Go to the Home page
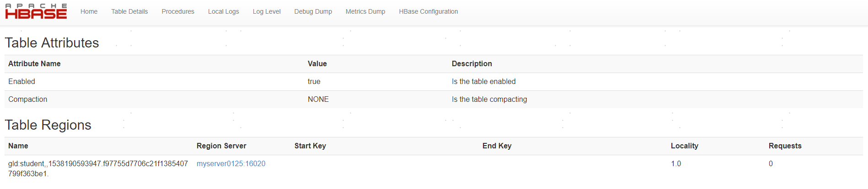The height and width of the screenshot is (189, 868). (89, 11)
